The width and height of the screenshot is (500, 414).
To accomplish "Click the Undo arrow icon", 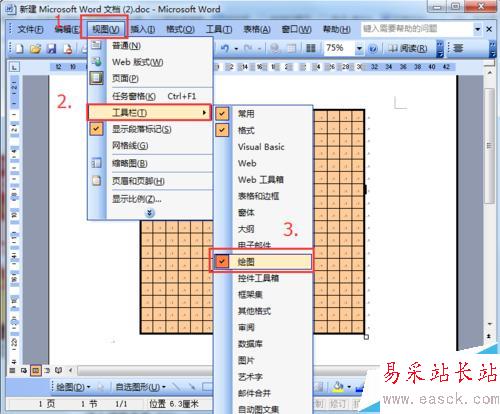I will coord(225,49).
